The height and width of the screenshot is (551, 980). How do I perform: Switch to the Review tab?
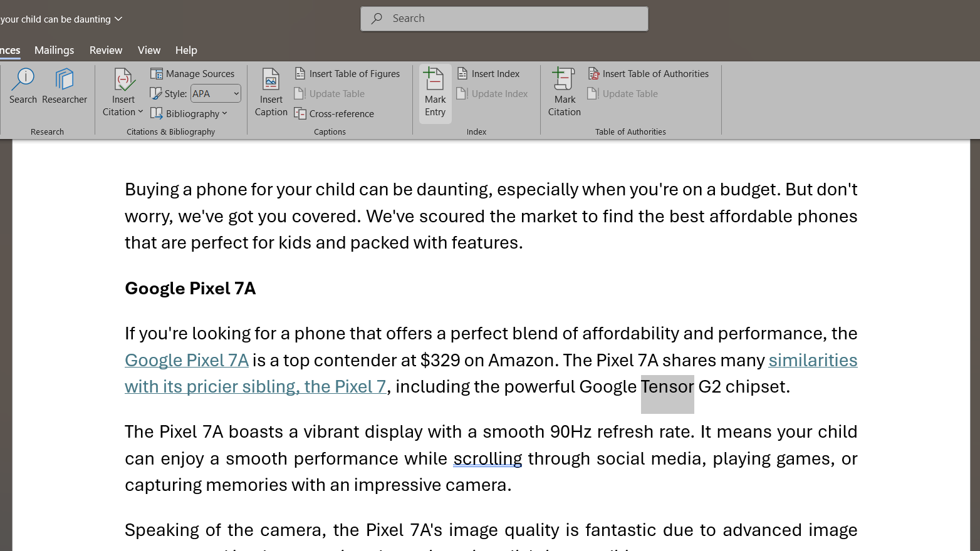[106, 50]
